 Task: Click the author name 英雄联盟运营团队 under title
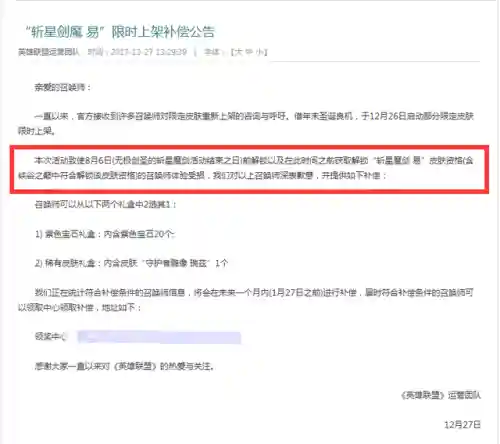click(x=49, y=52)
